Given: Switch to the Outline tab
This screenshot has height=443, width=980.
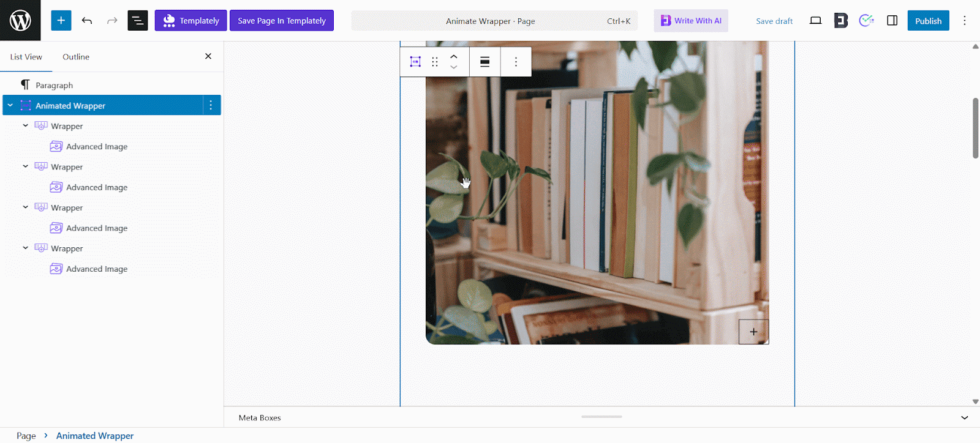Looking at the screenshot, I should click(76, 57).
